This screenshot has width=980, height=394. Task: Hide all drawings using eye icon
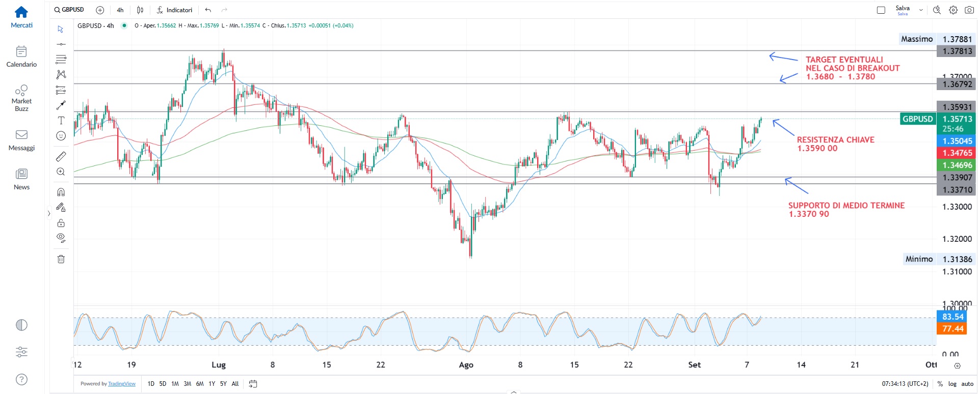(61, 238)
